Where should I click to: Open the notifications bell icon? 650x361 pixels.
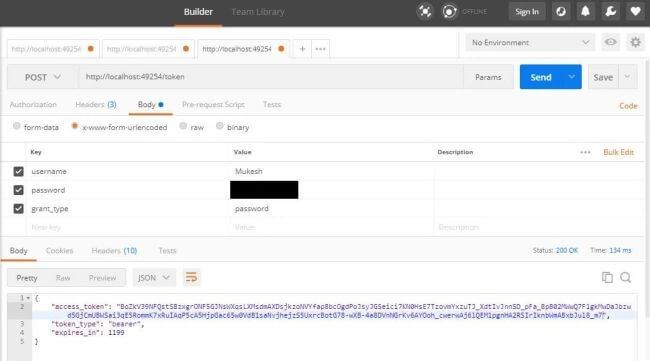[585, 12]
